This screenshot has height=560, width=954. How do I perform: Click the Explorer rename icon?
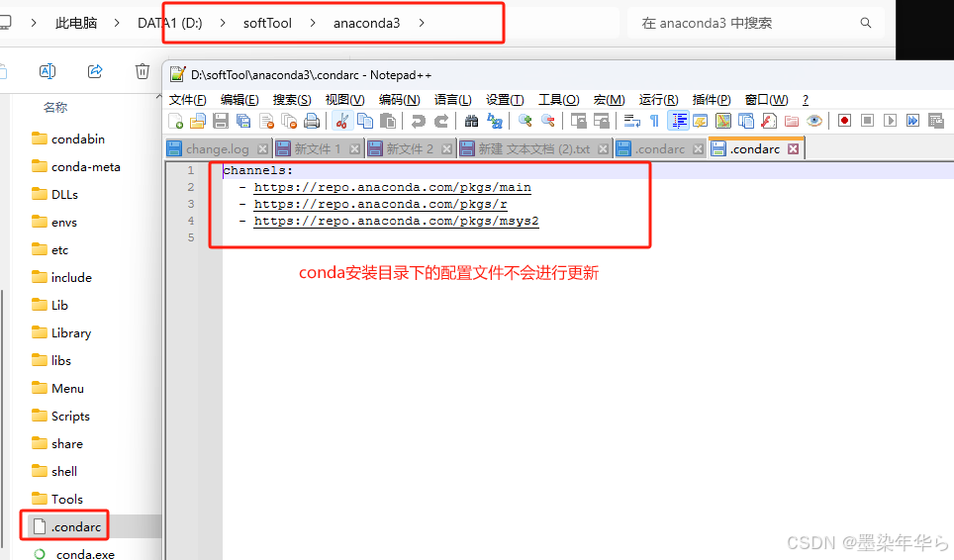(48, 72)
